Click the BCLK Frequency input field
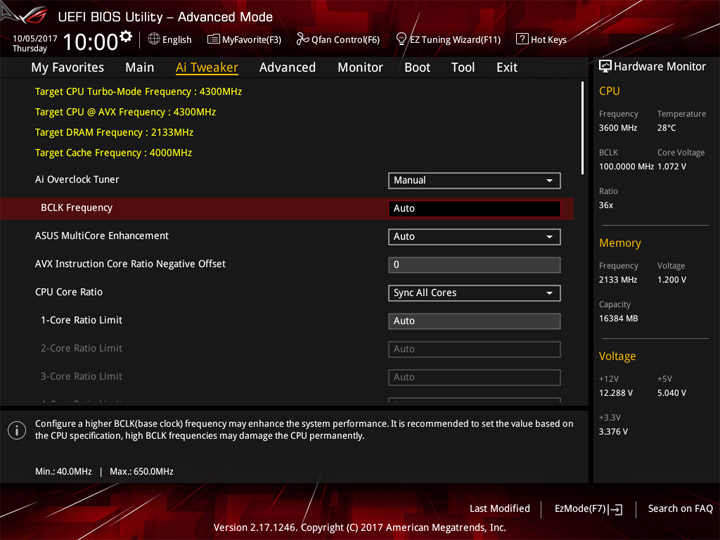The image size is (720, 540). 474,208
